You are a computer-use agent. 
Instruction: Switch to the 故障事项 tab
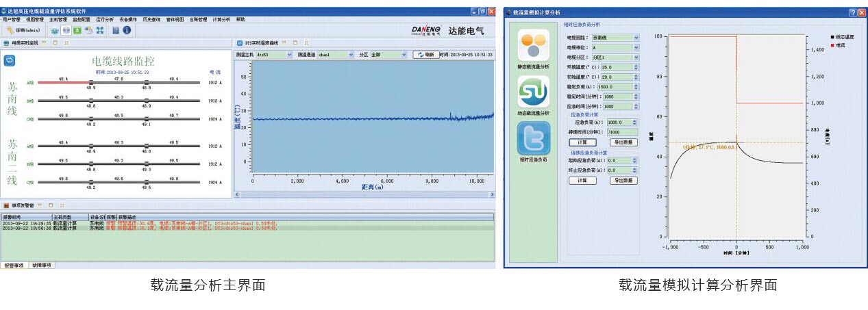pyautogui.click(x=42, y=265)
